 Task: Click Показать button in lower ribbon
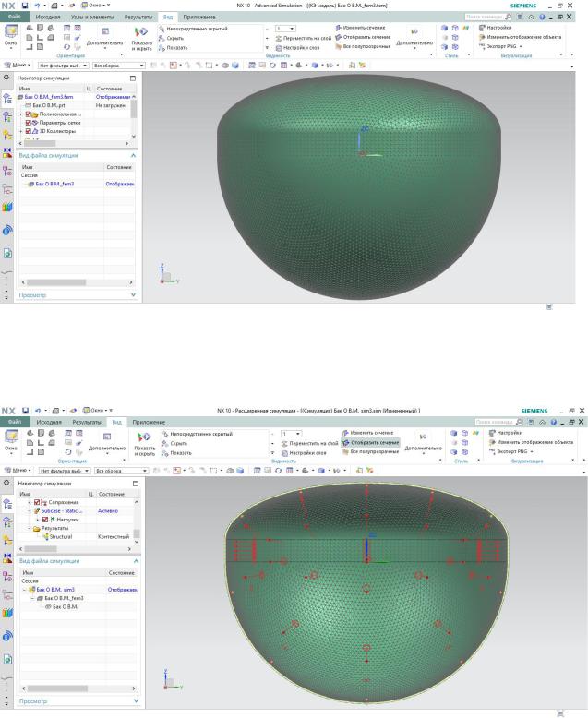[176, 453]
